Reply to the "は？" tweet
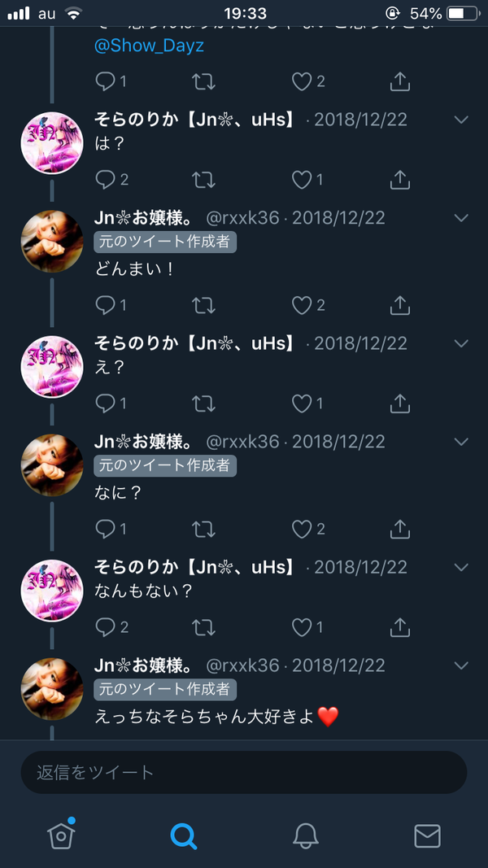 [105, 179]
